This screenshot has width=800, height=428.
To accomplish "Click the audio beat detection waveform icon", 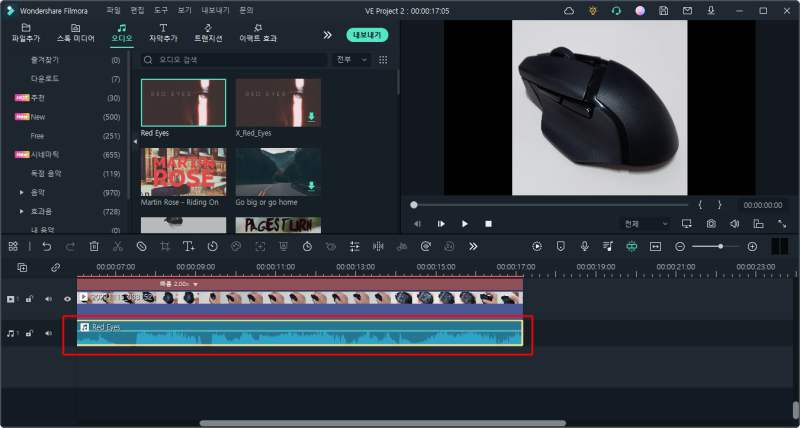I will pyautogui.click(x=378, y=247).
